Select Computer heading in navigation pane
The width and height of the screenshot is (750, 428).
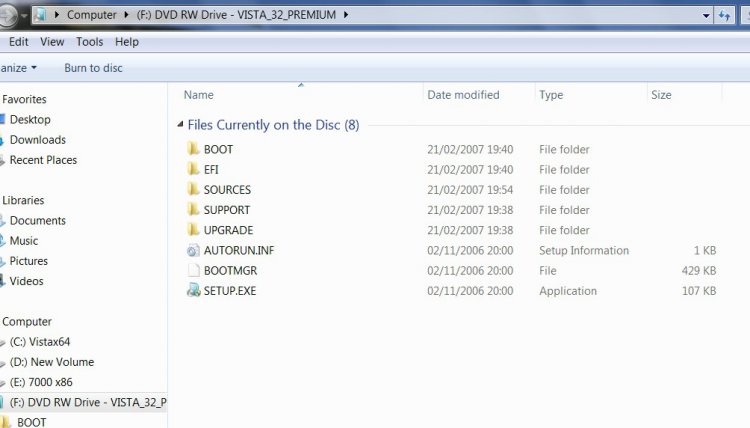(27, 321)
